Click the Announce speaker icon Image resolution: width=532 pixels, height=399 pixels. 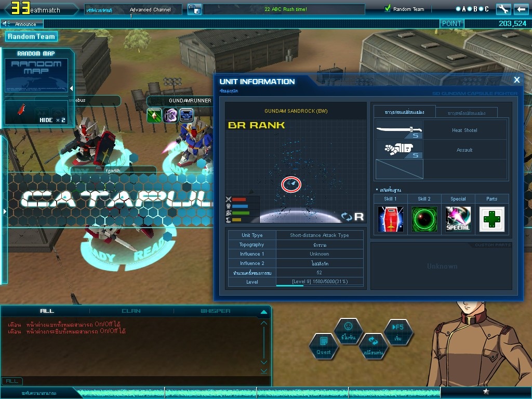pyautogui.click(x=6, y=24)
